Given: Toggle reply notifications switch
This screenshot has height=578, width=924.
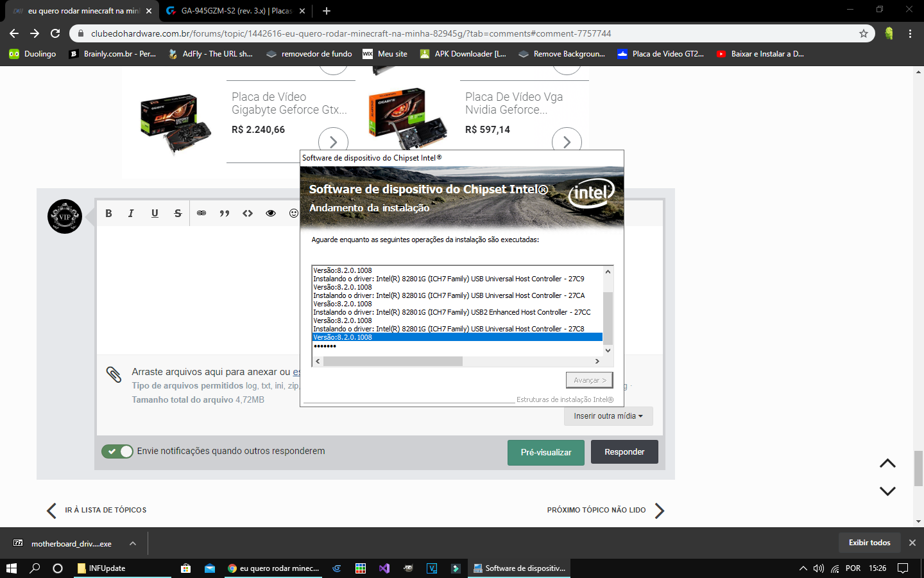Looking at the screenshot, I should [x=117, y=451].
